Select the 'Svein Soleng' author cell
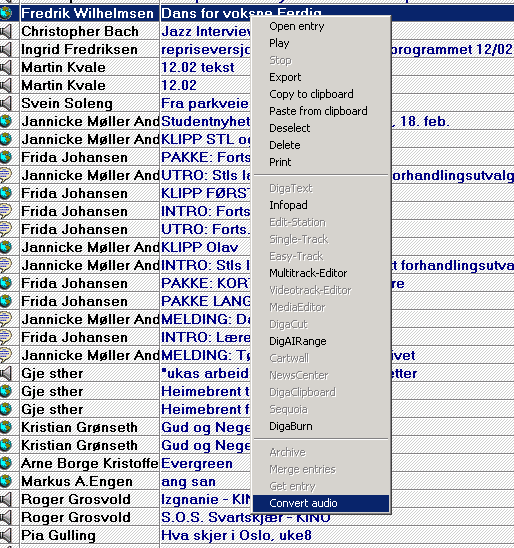This screenshot has height=548, width=514. coord(90,103)
